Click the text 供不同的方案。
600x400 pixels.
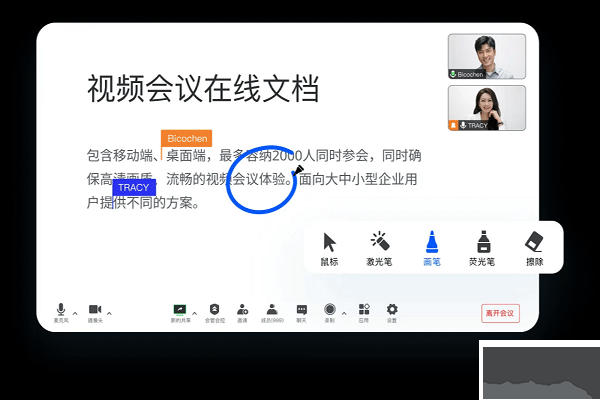pyautogui.click(x=157, y=203)
